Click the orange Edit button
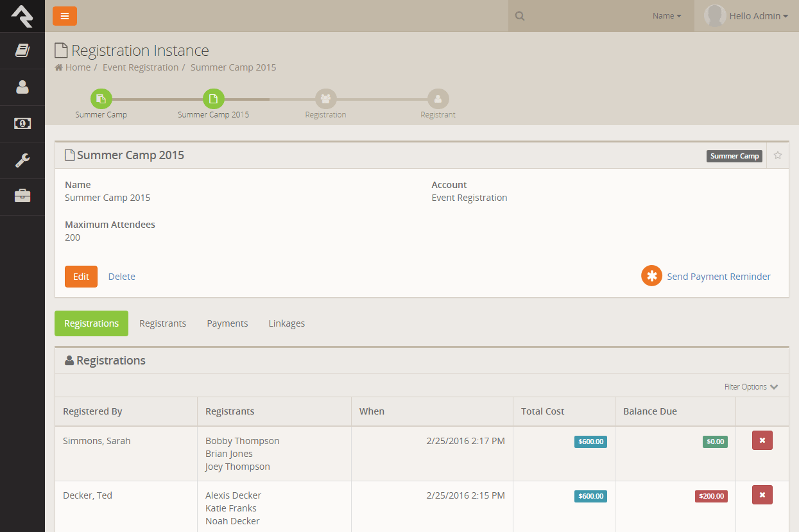799x532 pixels. point(81,277)
